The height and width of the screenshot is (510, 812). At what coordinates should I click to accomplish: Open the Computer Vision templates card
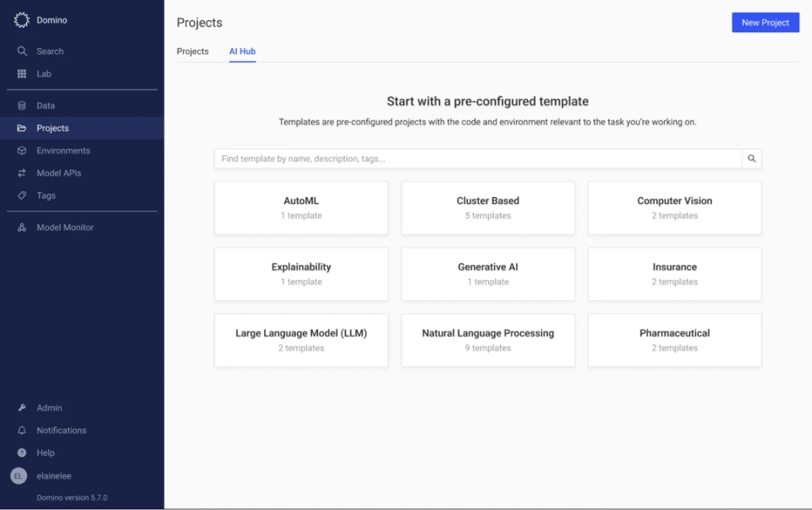[675, 208]
